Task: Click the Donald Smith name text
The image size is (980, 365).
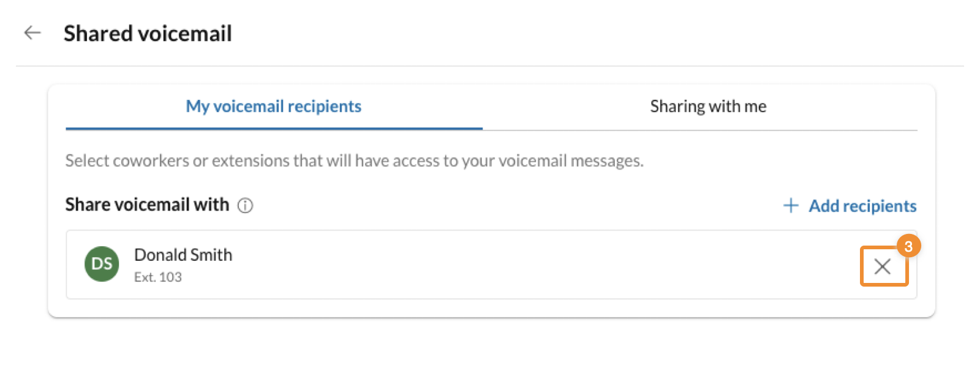Action: (x=183, y=255)
